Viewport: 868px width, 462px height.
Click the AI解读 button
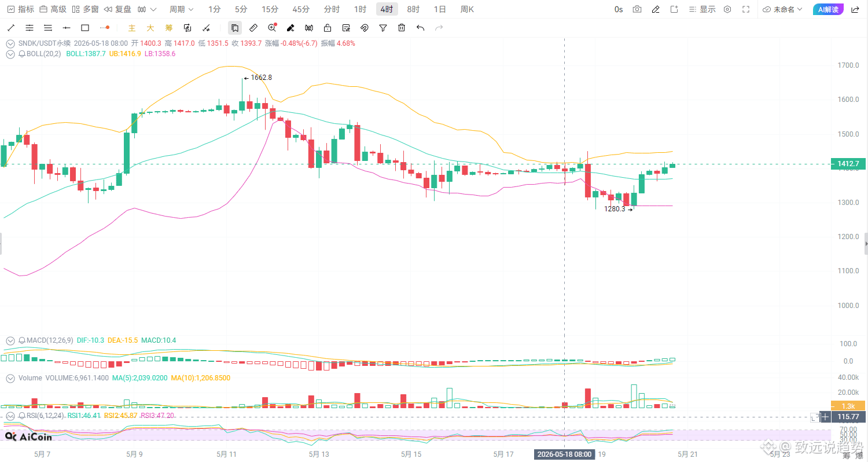(x=828, y=9)
